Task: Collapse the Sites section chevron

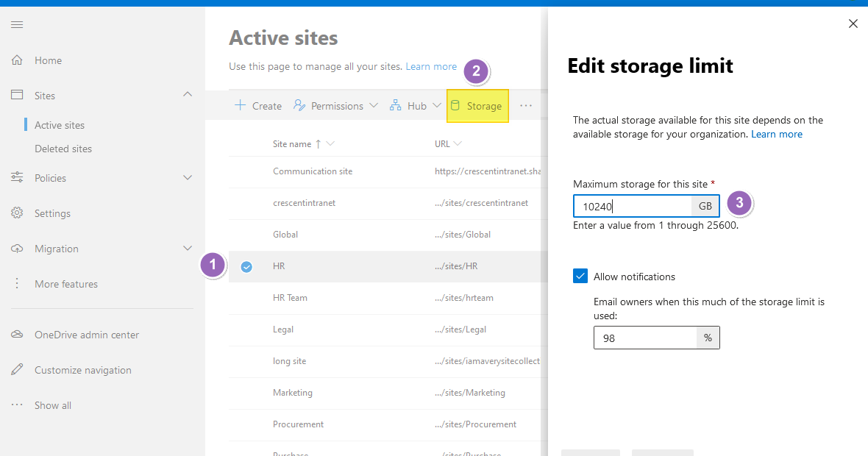Action: (x=188, y=95)
